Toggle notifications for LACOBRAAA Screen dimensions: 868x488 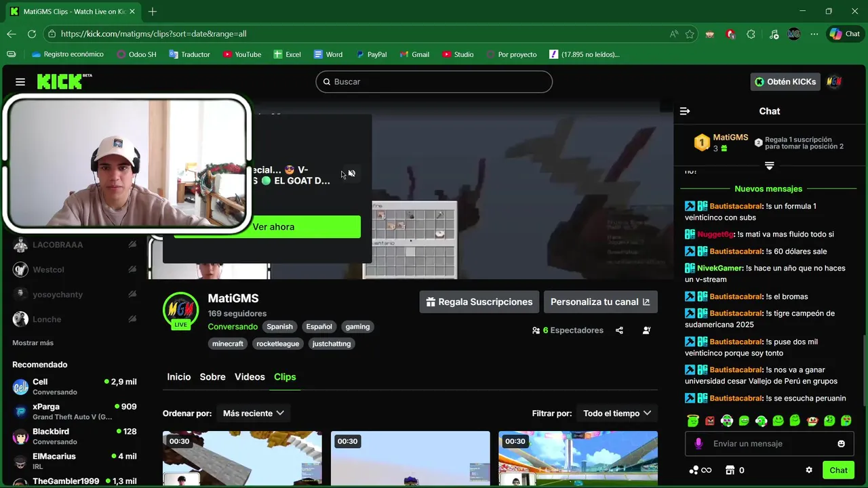(132, 245)
